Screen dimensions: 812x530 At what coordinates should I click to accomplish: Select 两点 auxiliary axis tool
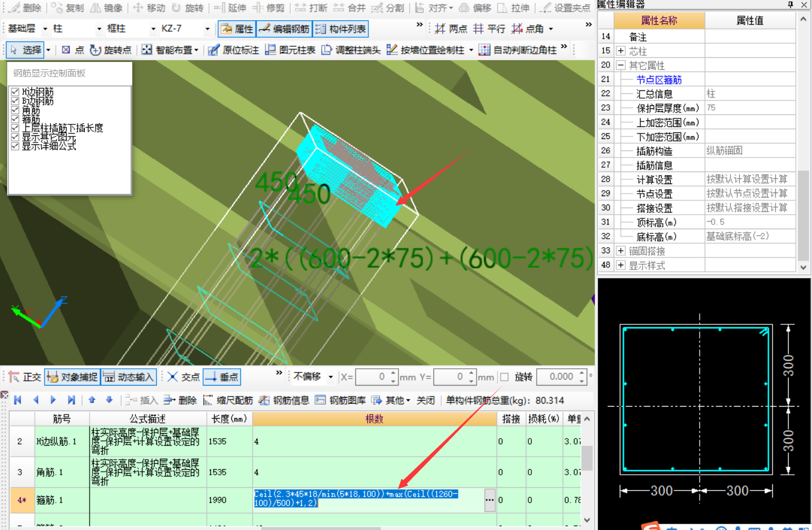tap(451, 29)
